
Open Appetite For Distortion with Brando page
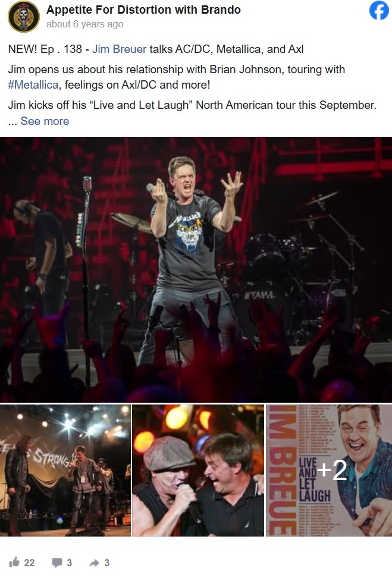tap(143, 10)
